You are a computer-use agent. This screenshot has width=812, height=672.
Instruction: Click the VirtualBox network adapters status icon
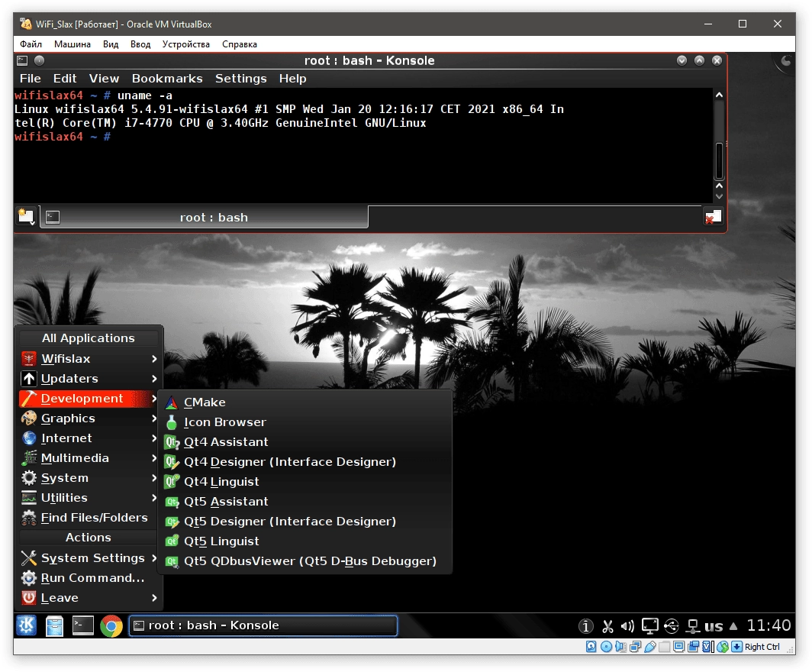636,647
